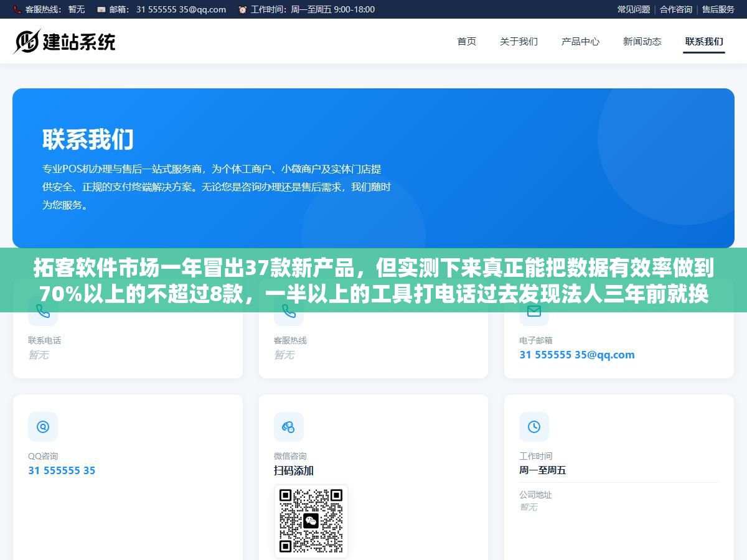Click the 建站系统 logo

click(x=65, y=41)
